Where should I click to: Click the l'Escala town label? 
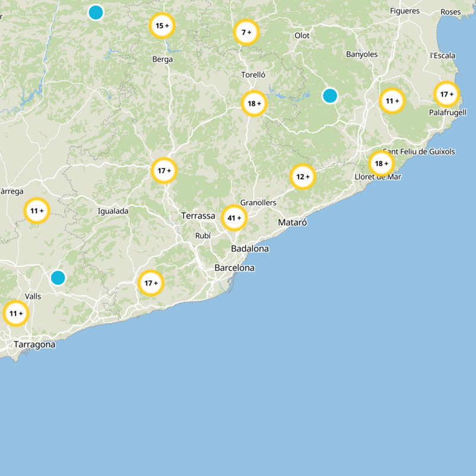point(443,55)
